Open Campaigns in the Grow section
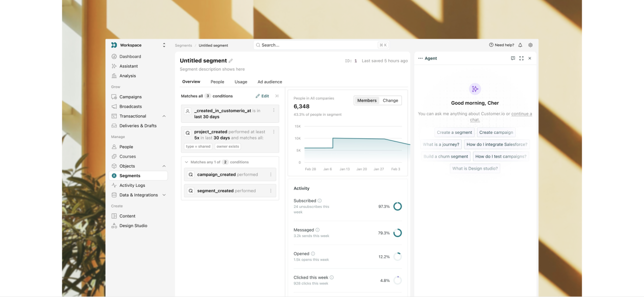The image size is (644, 297). coord(130,97)
